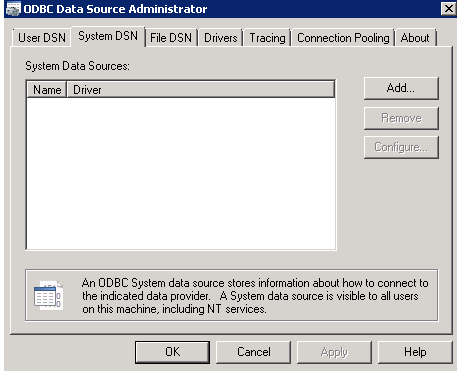459x371 pixels.
Task: Show the About tab
Action: (415, 38)
